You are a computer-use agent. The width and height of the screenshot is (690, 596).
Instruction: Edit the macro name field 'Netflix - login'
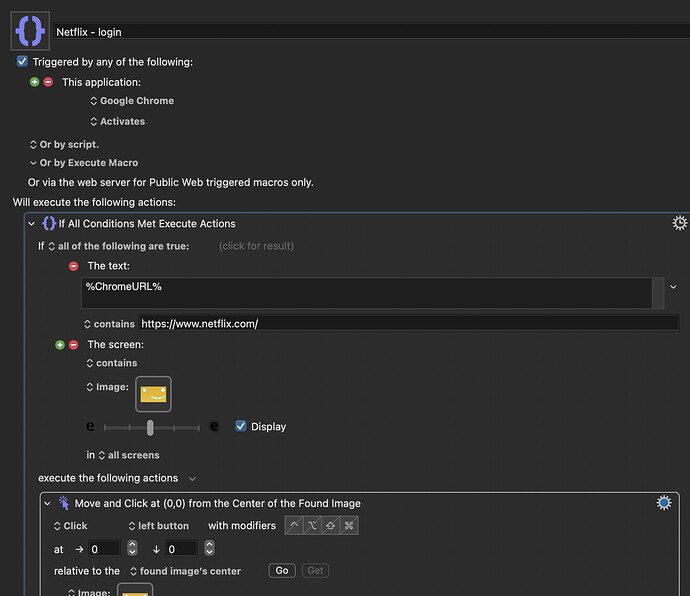pos(372,32)
